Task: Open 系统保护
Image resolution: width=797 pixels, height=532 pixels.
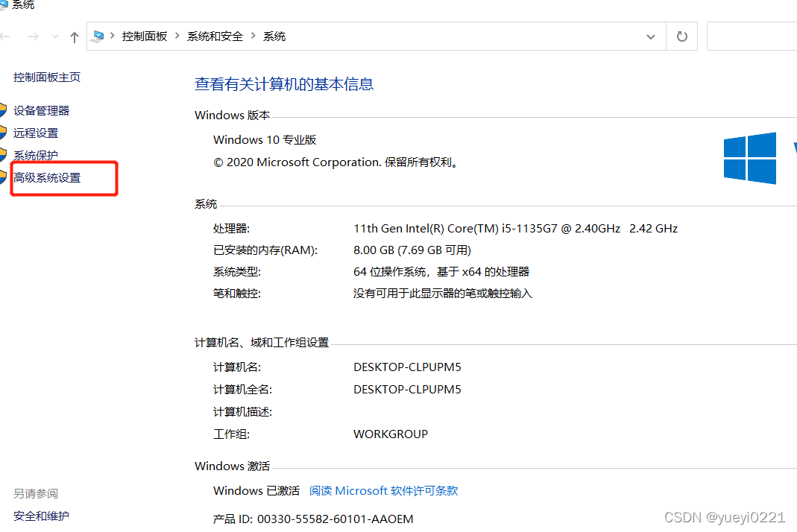Action: pyautogui.click(x=36, y=156)
